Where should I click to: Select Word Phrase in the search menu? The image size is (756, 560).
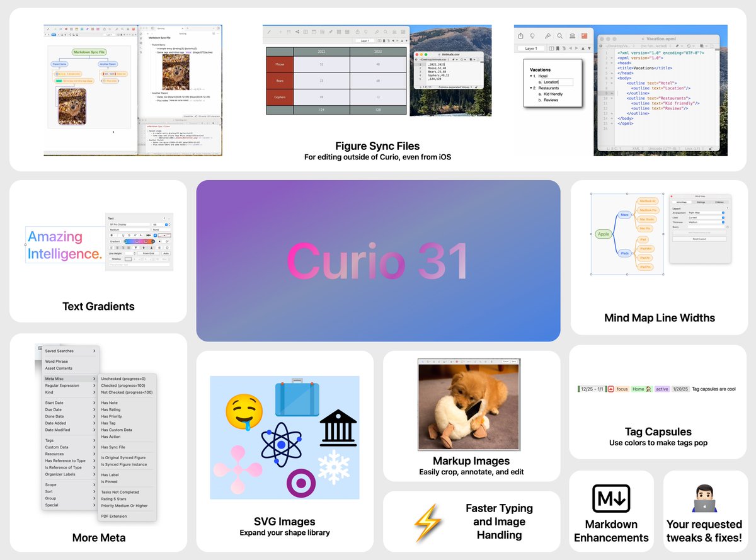pyautogui.click(x=70, y=362)
